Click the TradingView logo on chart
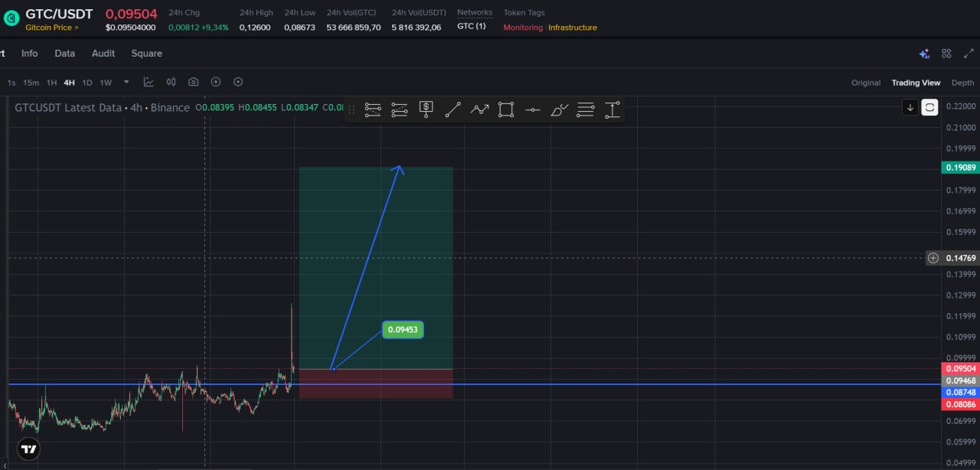Viewport: 980px width, 470px height. 28,449
